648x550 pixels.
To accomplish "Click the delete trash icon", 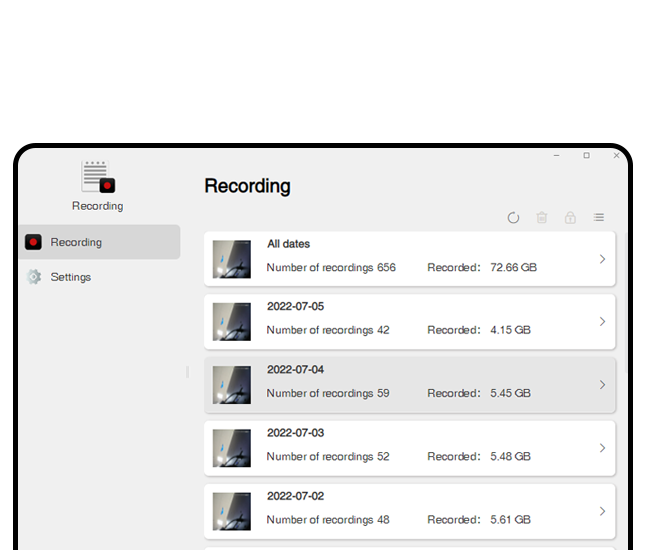I will [x=542, y=217].
